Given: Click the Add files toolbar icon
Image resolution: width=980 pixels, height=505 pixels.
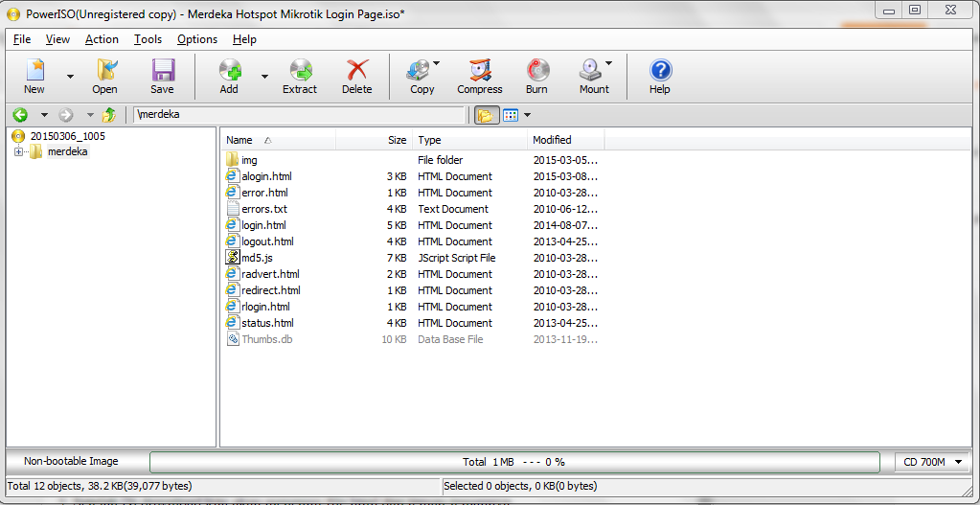Looking at the screenshot, I should pyautogui.click(x=229, y=70).
